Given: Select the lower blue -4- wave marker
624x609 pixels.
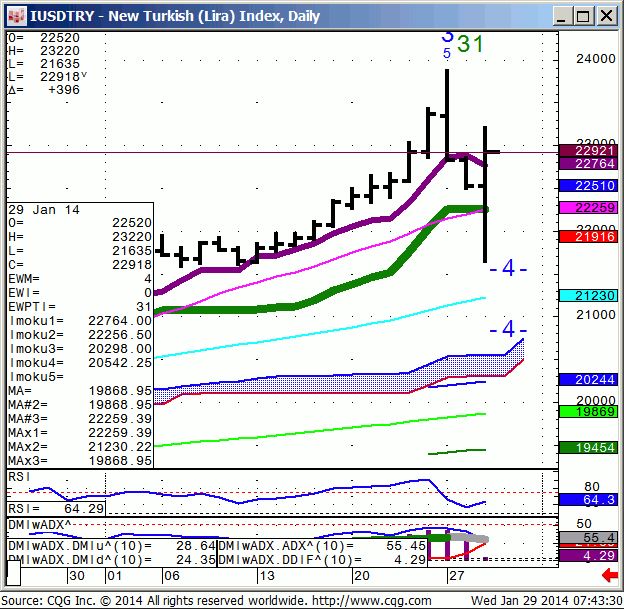Looking at the screenshot, I should coord(507,329).
